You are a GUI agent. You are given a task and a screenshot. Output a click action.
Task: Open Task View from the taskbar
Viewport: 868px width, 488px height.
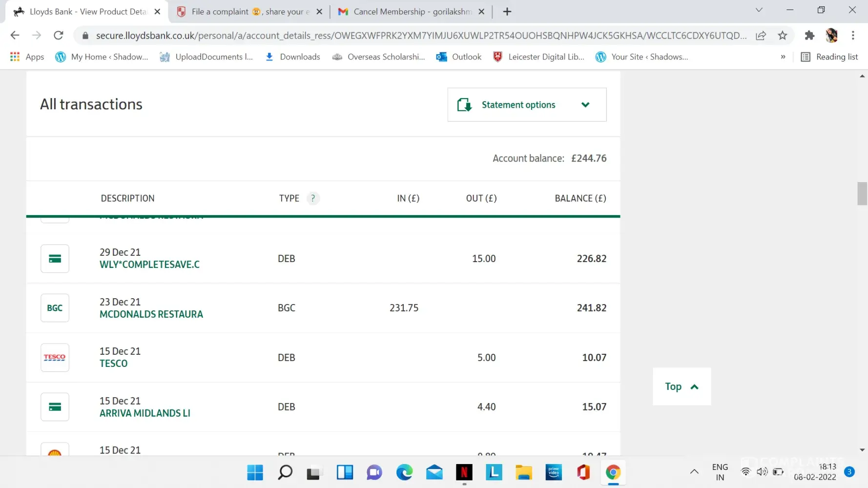pos(315,472)
